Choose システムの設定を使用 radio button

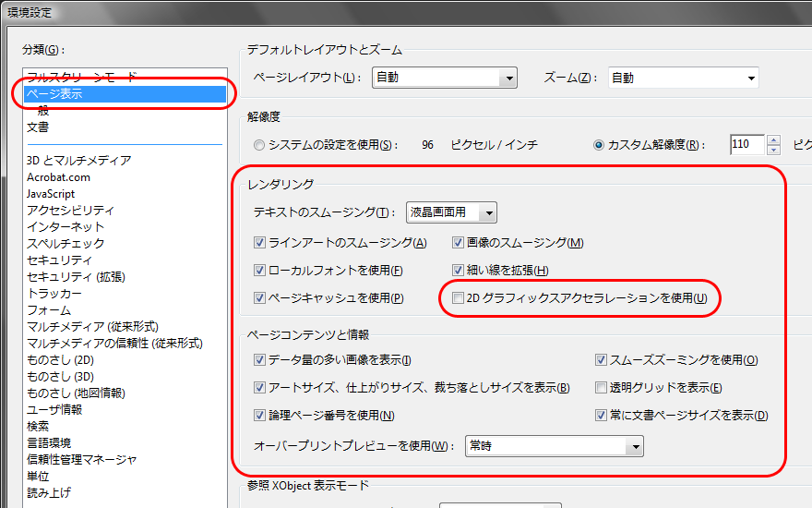click(x=259, y=145)
